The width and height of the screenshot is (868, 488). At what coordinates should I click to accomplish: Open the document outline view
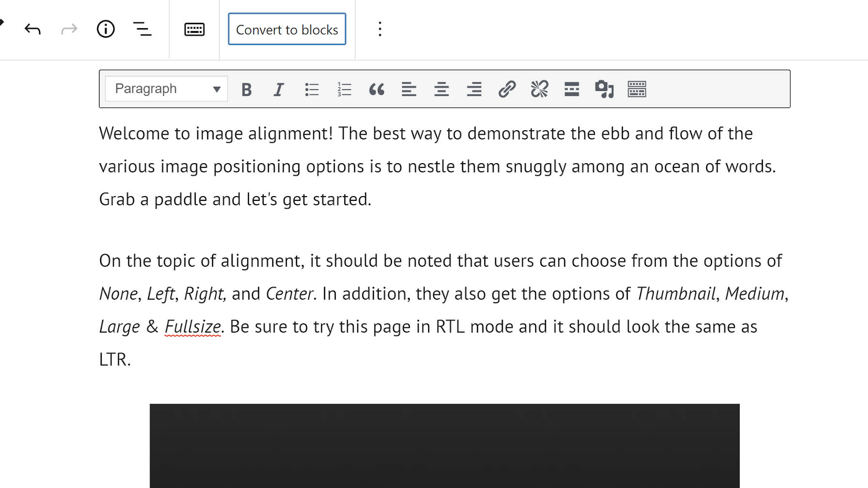pyautogui.click(x=143, y=29)
